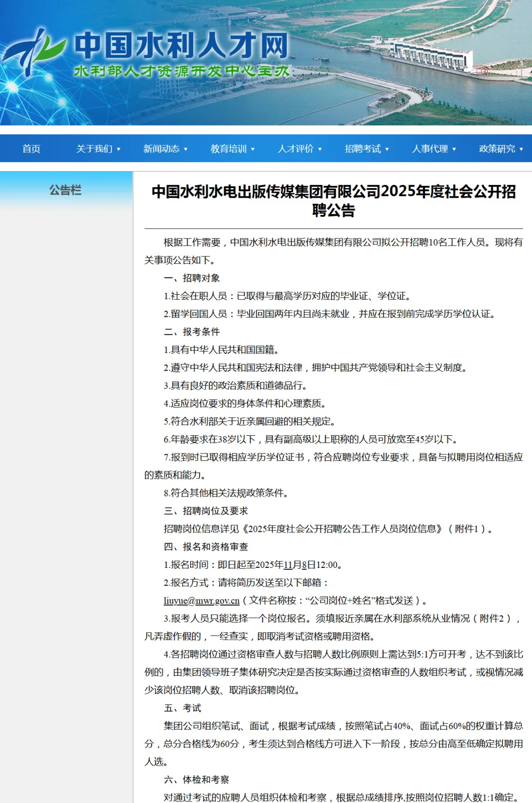Click heading 三、招聘岗位及要求
Screen dimensions: 532x803
[206, 511]
